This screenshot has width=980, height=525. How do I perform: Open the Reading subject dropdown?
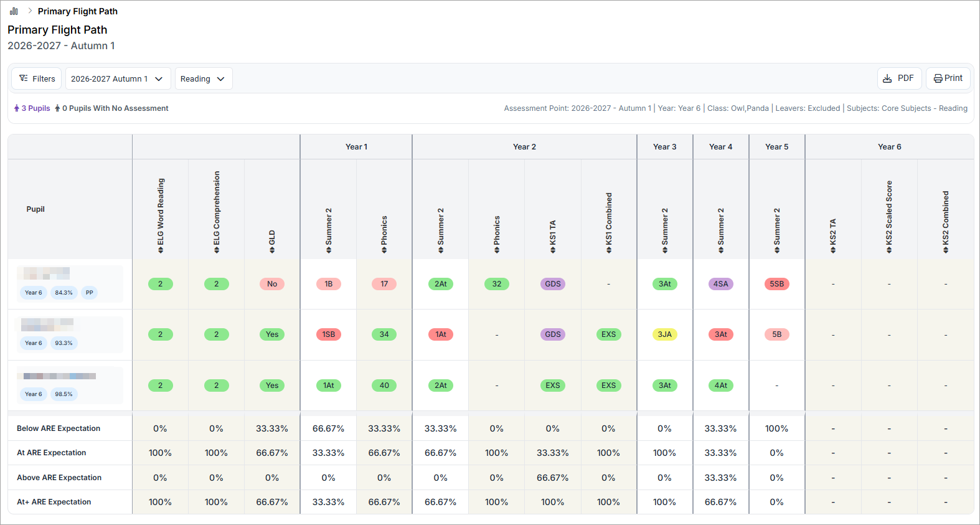[204, 78]
